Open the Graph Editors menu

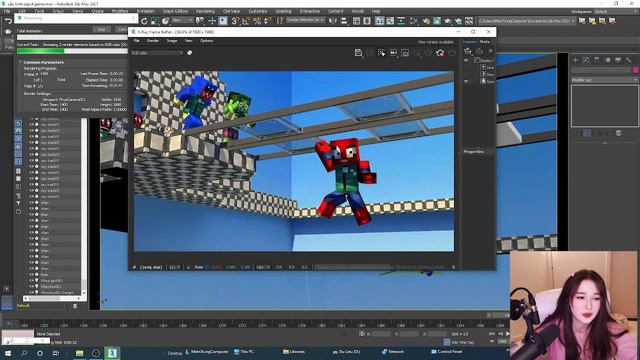click(176, 11)
